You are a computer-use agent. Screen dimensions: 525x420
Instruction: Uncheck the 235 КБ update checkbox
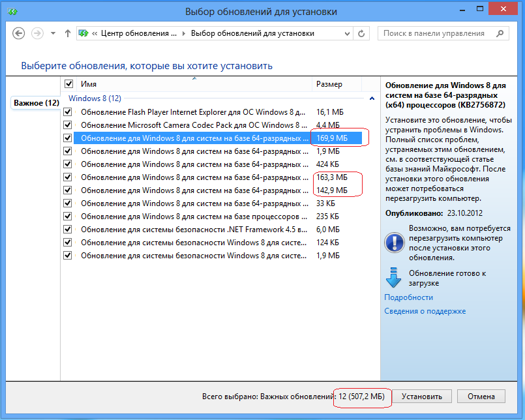[x=68, y=217]
